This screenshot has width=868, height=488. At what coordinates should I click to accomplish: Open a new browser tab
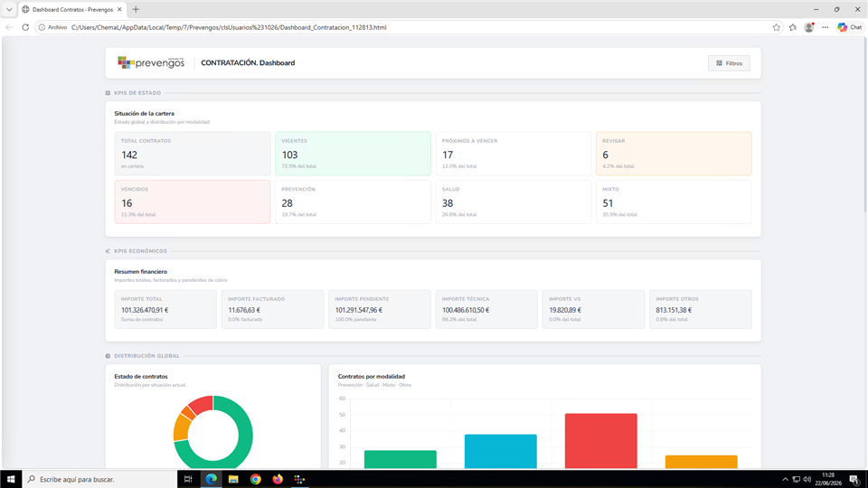click(136, 9)
